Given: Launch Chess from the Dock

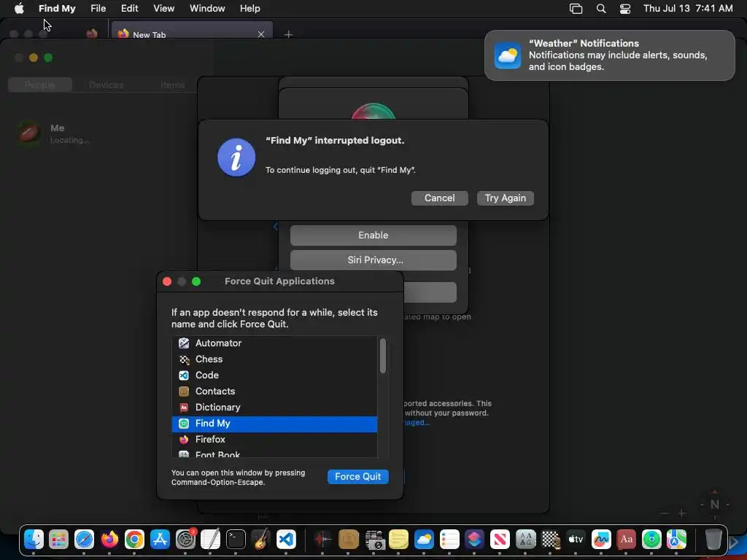Looking at the screenshot, I should coord(551,540).
